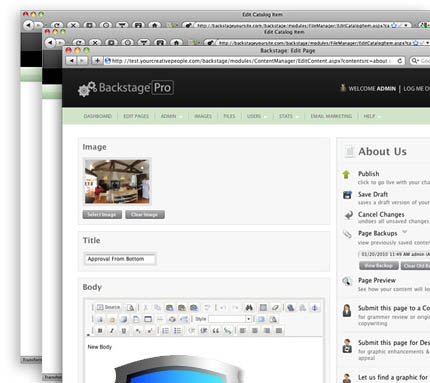This screenshot has height=383, width=430.
Task: Insert a numbered list
Action: click(165, 331)
